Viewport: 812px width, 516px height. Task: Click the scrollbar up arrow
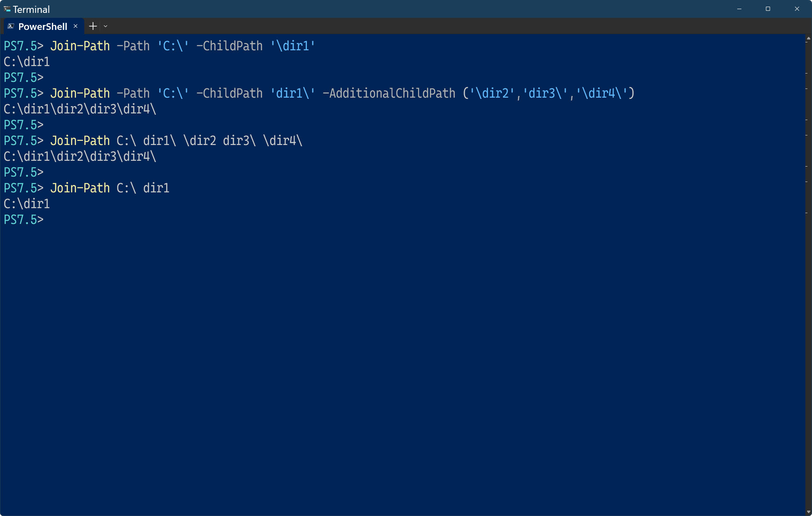click(808, 38)
